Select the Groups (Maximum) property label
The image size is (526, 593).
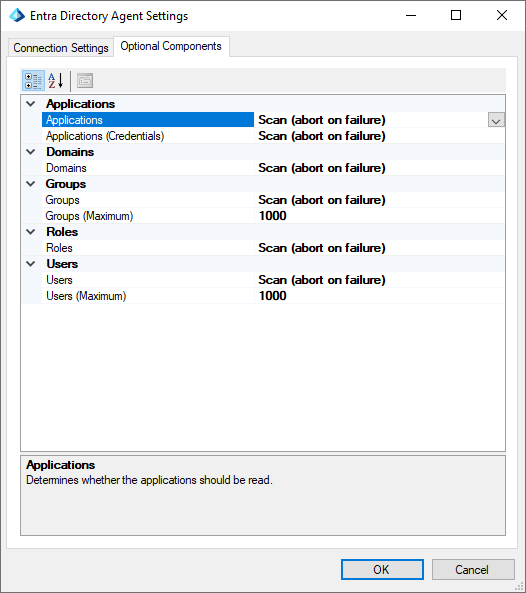(89, 216)
